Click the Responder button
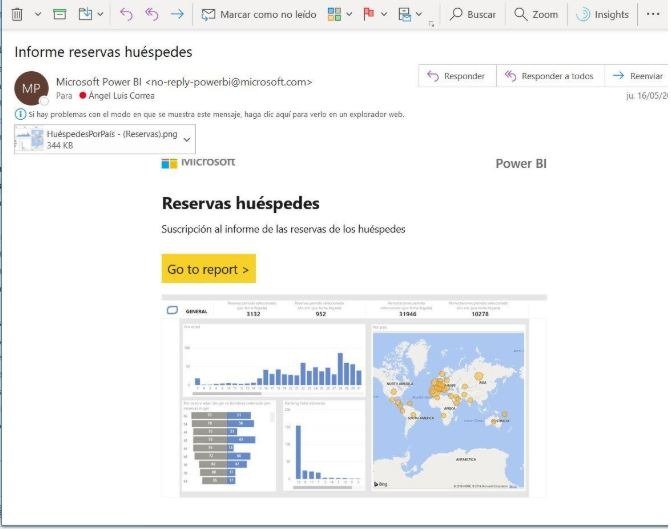The height and width of the screenshot is (529, 671). (457, 76)
